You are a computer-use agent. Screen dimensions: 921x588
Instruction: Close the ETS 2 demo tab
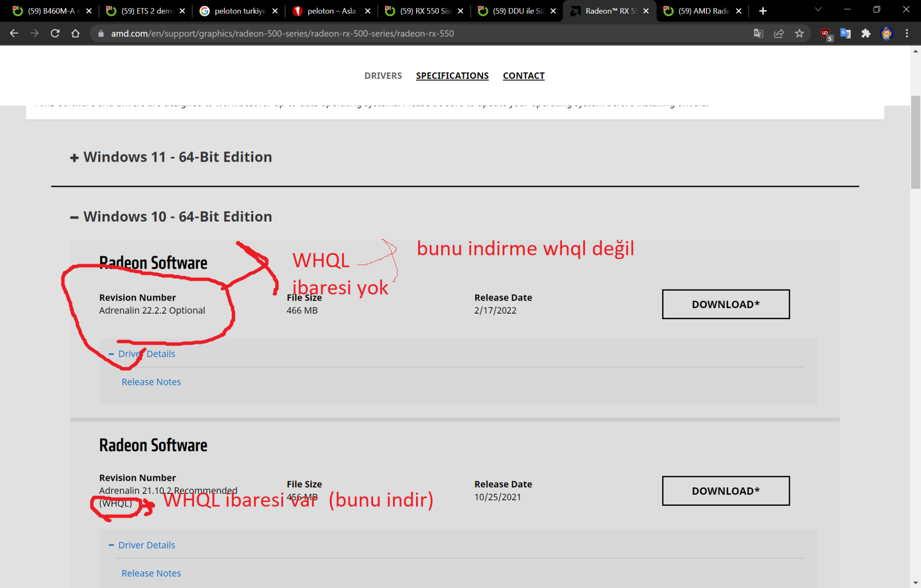(x=182, y=11)
